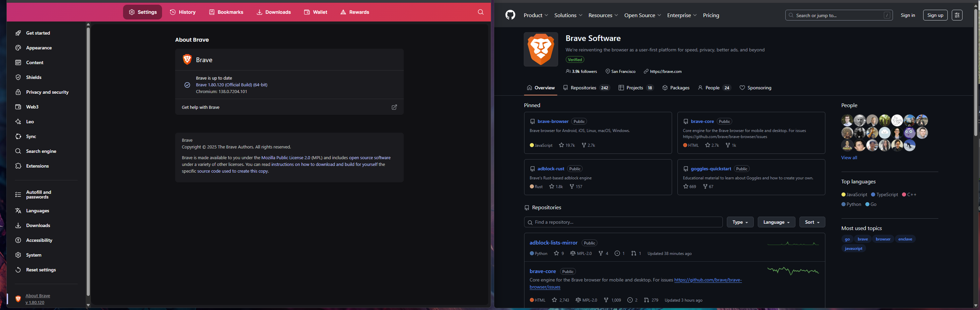Click the GitHub Octocat logo

coord(510,15)
